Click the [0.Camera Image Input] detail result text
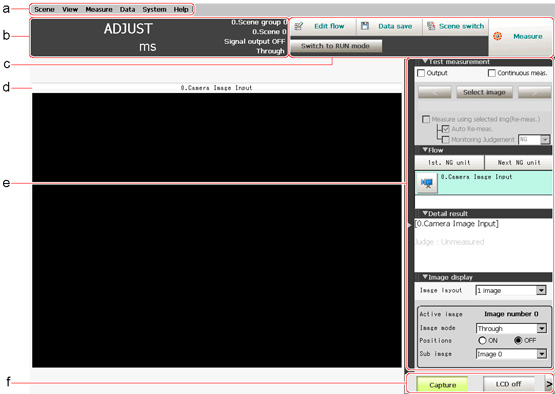The image size is (555, 394). (457, 224)
